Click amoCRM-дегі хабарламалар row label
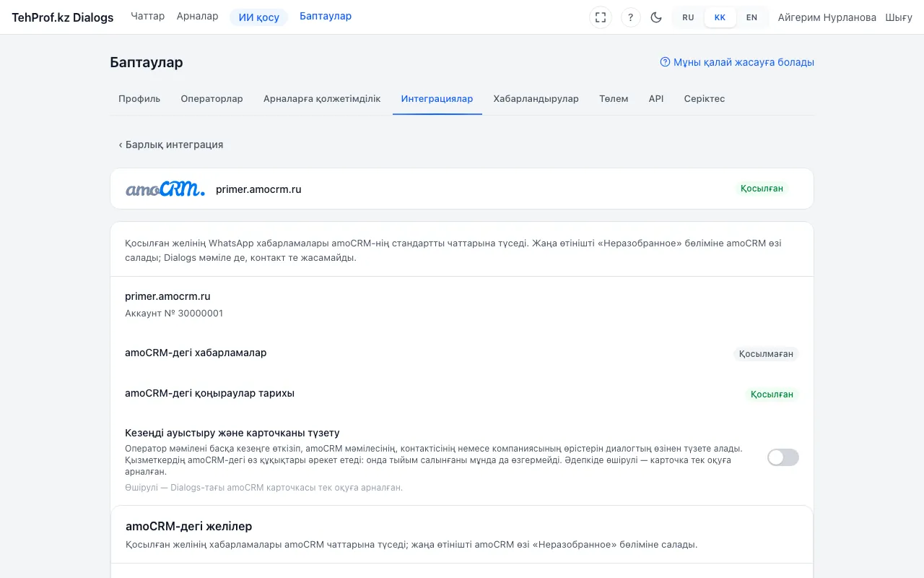Screen dimensions: 924x578 click(196, 353)
